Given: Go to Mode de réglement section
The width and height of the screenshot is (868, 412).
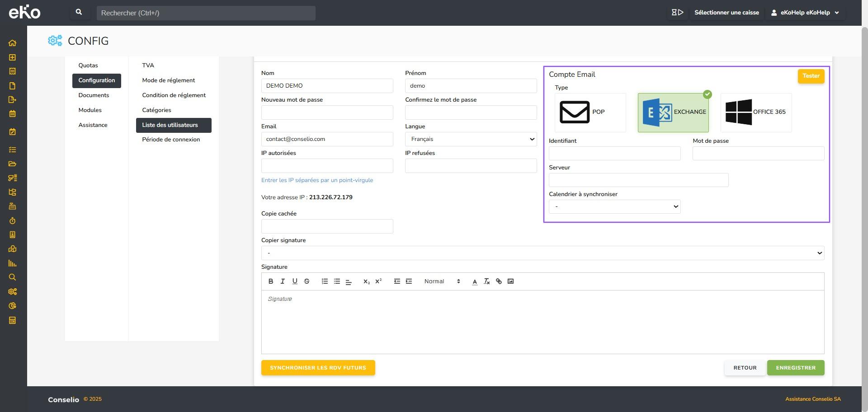Looking at the screenshot, I should [x=168, y=80].
